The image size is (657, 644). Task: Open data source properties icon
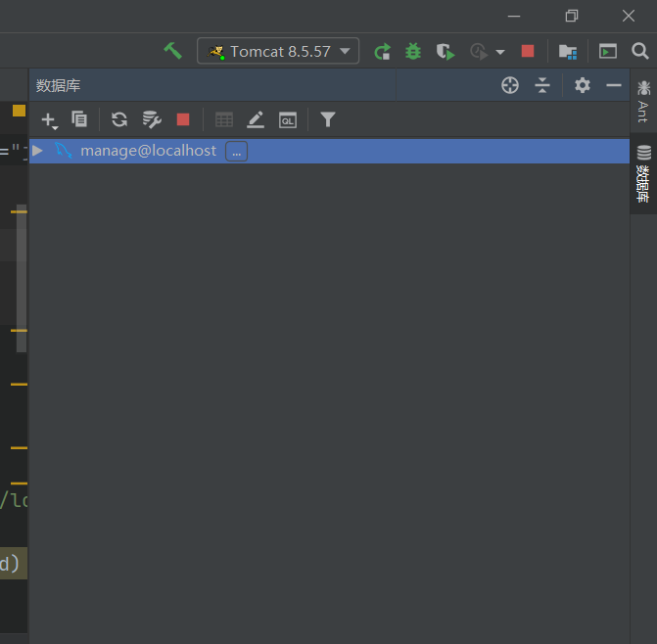pyautogui.click(x=152, y=119)
